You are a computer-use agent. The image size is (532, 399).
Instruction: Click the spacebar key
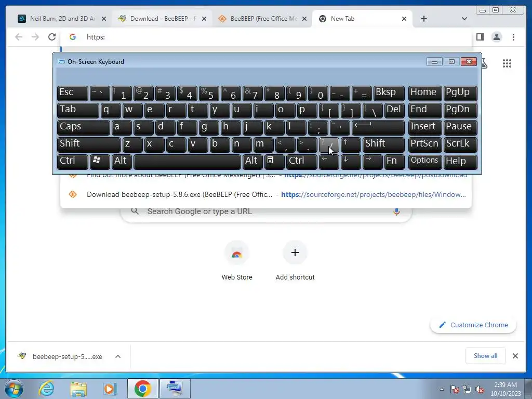[187, 162]
